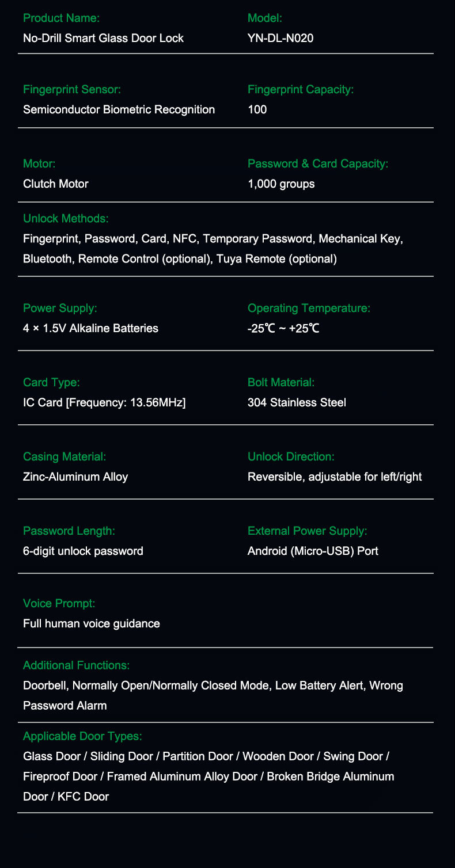Select Semiconductor Biometric Recognition value
The height and width of the screenshot is (868, 455).
(119, 109)
